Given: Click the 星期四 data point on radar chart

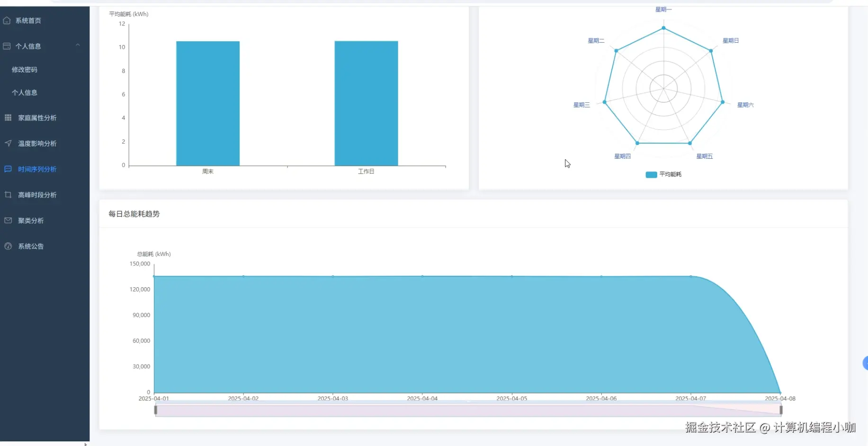Looking at the screenshot, I should (x=637, y=143).
